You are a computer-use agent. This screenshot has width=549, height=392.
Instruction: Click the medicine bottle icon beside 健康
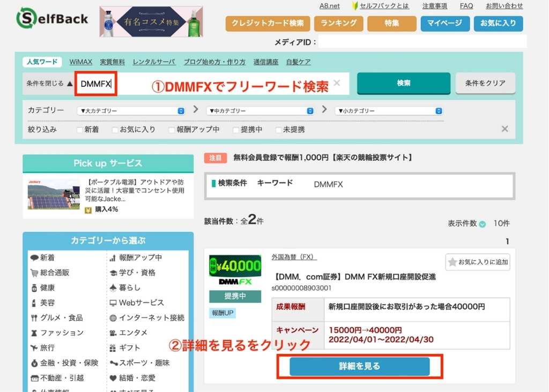(34, 288)
